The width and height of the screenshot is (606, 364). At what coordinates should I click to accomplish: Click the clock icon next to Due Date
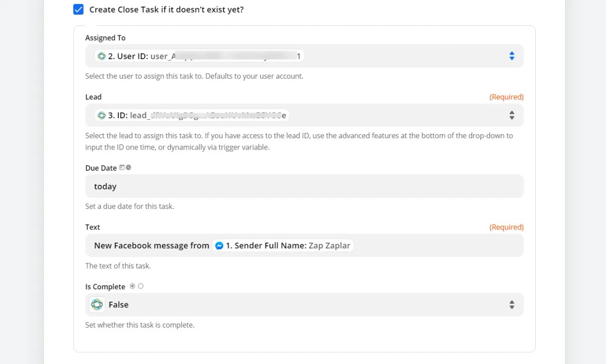128,168
